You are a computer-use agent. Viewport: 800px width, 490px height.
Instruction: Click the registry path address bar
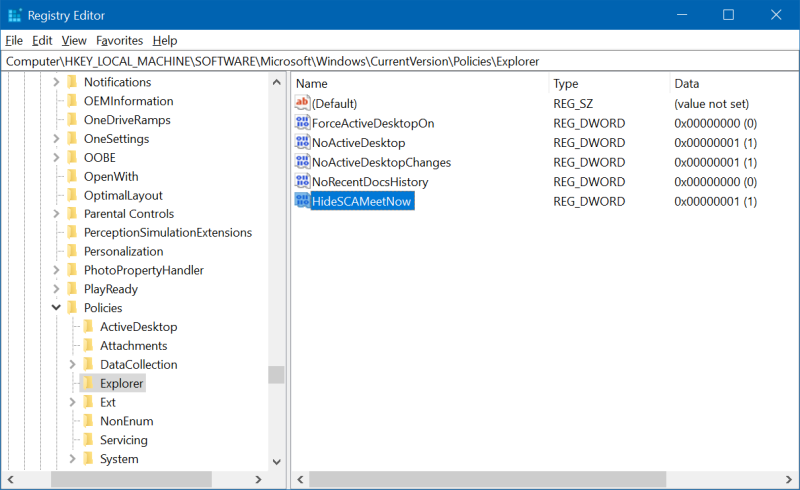click(x=400, y=61)
